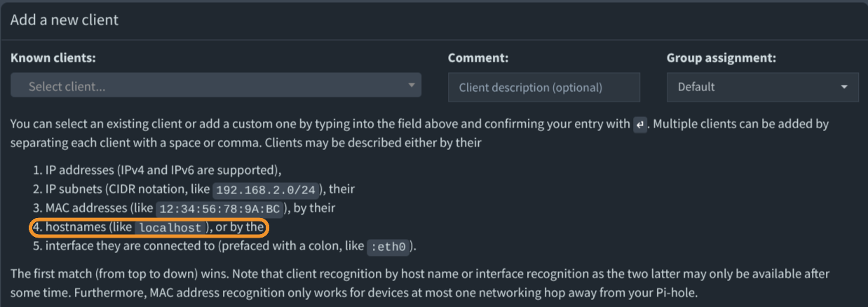Click the :eth0 interface example code
This screenshot has height=307, width=868.
388,247
